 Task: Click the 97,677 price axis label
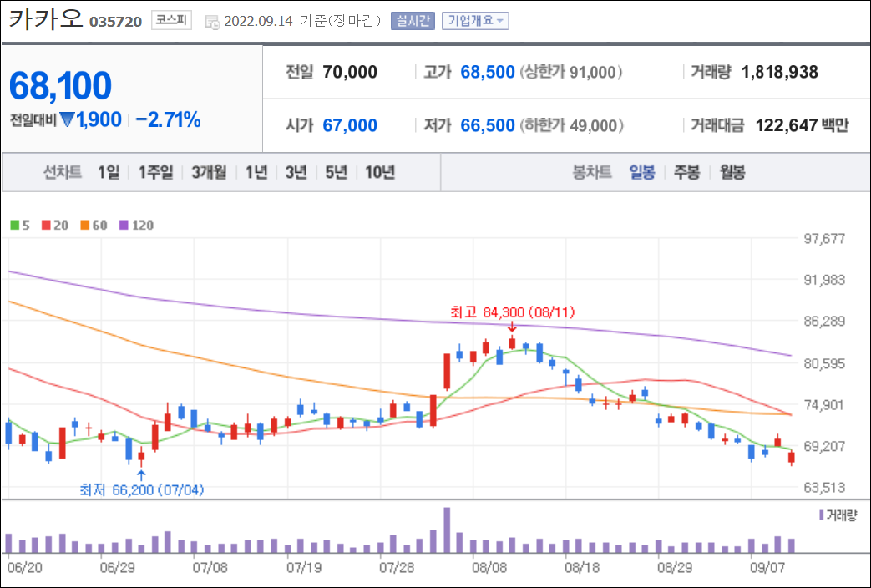[x=824, y=238]
